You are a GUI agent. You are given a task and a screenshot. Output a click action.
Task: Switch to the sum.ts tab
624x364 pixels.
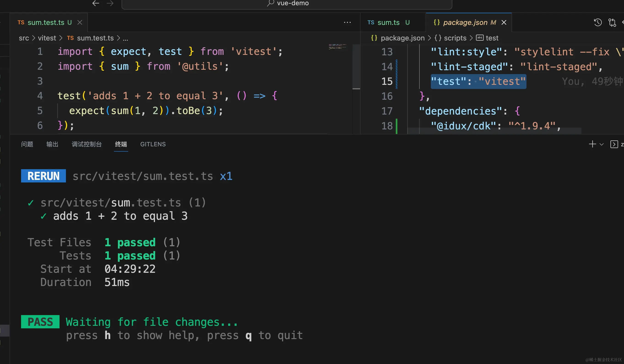click(388, 22)
